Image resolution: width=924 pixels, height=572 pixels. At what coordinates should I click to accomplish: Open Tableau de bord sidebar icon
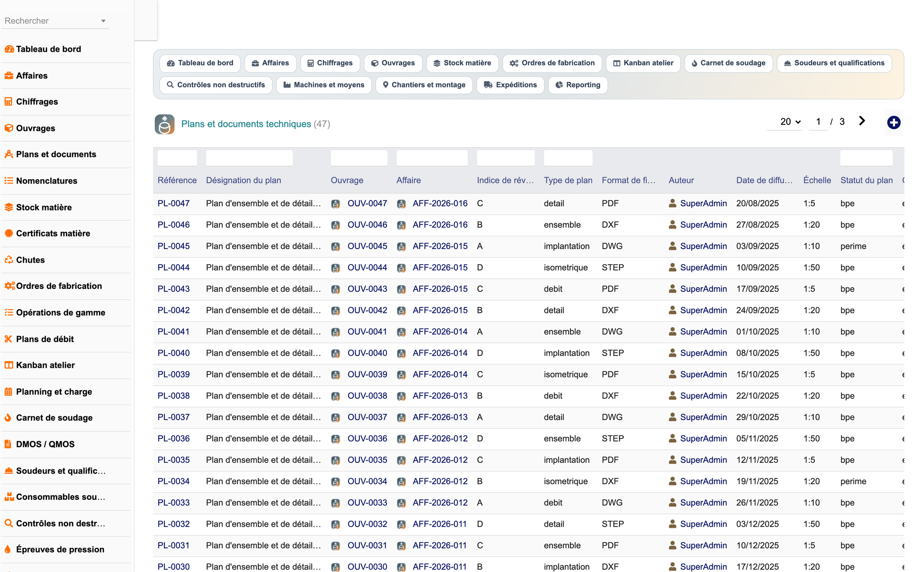point(9,49)
